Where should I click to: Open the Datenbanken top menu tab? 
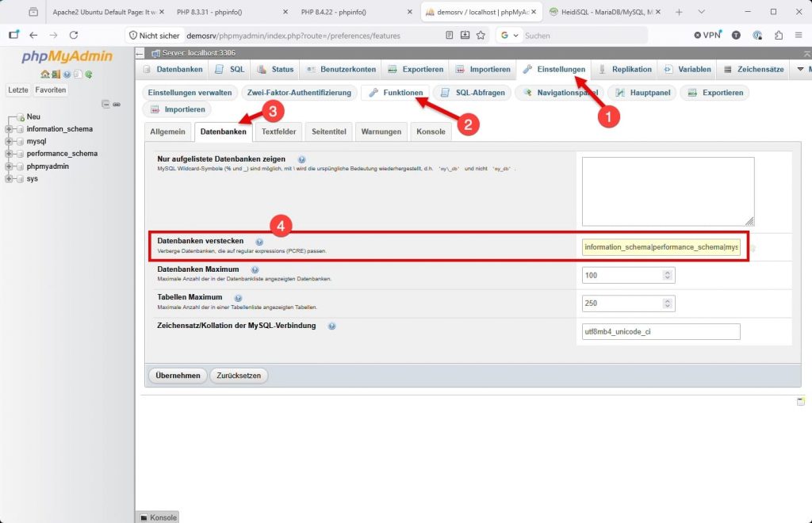173,69
